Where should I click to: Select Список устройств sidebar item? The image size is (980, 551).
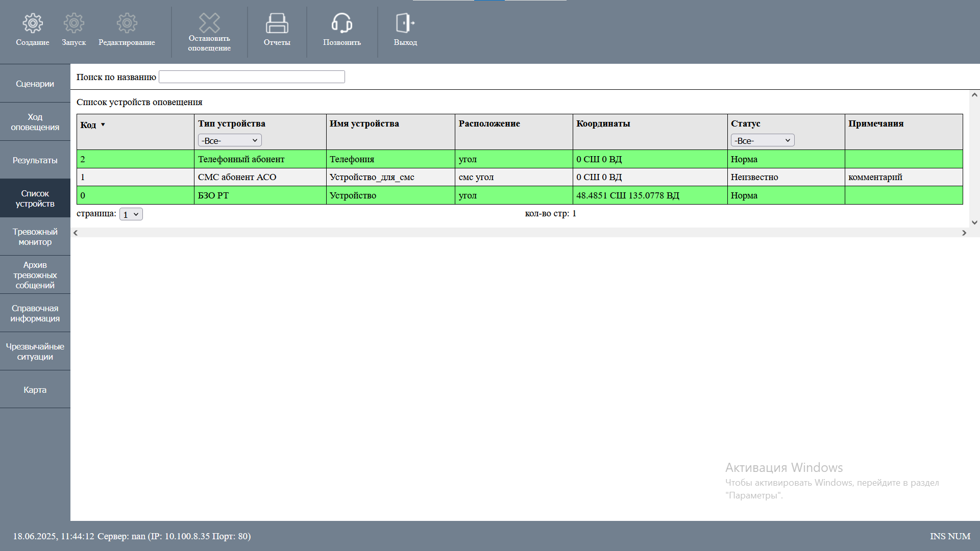(x=35, y=198)
